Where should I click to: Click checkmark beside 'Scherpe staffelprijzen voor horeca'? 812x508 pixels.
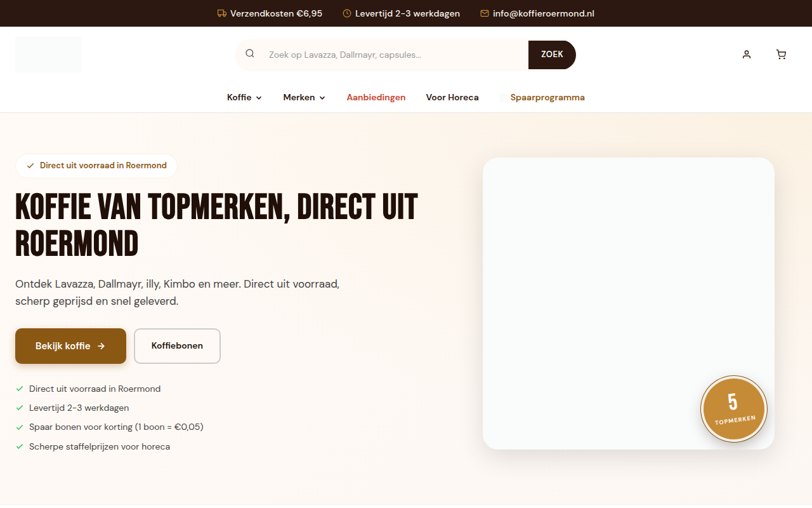click(x=20, y=446)
